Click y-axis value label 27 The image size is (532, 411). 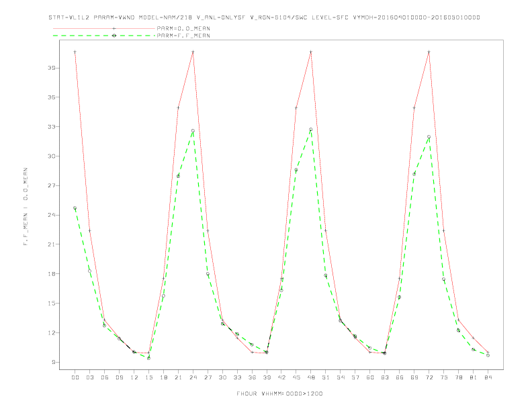pyautogui.click(x=52, y=185)
